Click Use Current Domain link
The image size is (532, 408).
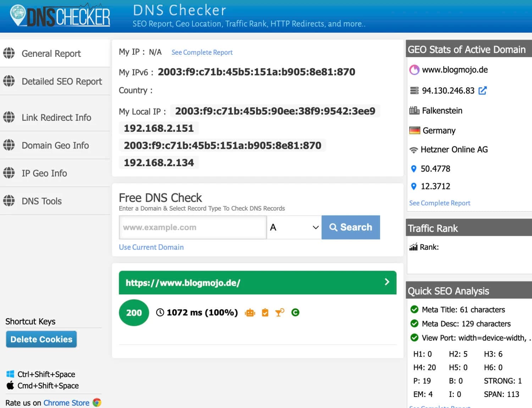pos(151,247)
